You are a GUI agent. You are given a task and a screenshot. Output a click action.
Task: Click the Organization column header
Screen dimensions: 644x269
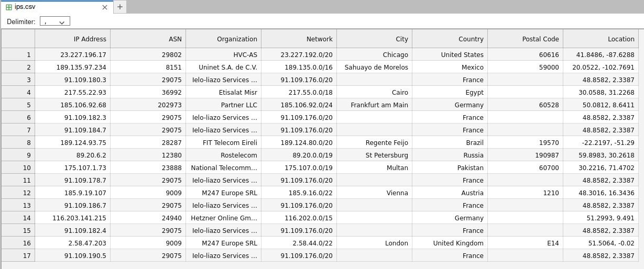coord(223,39)
